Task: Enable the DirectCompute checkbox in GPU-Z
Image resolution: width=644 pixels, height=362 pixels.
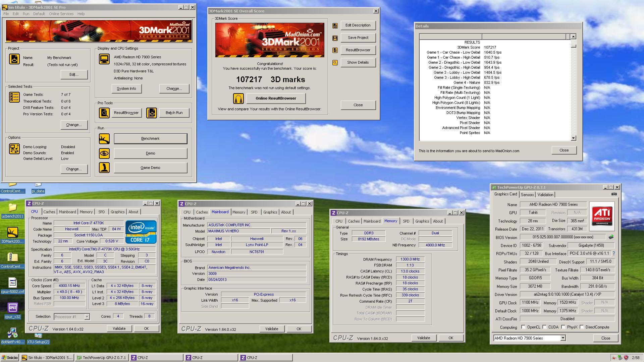Action: 582,327
